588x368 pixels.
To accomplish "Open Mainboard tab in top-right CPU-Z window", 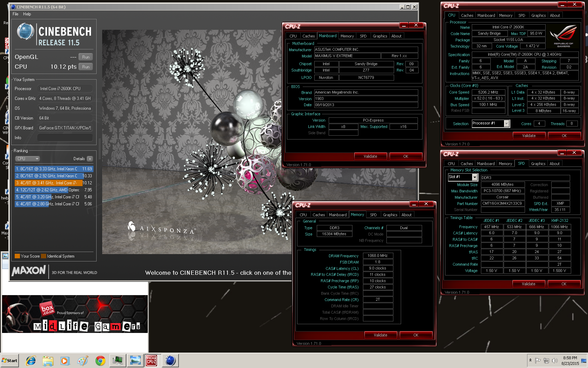I will click(x=486, y=15).
